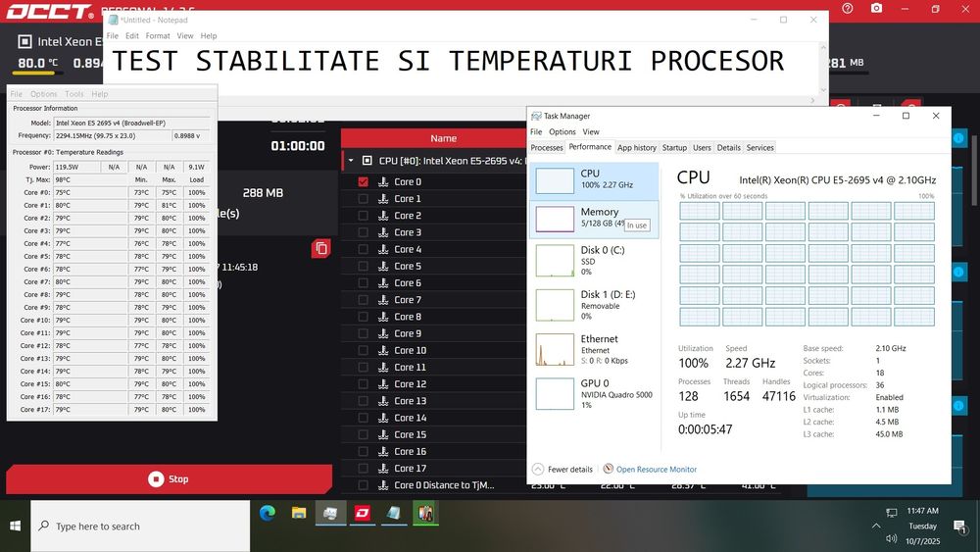The height and width of the screenshot is (552, 980).
Task: Open Task Manager File menu
Action: pos(536,132)
